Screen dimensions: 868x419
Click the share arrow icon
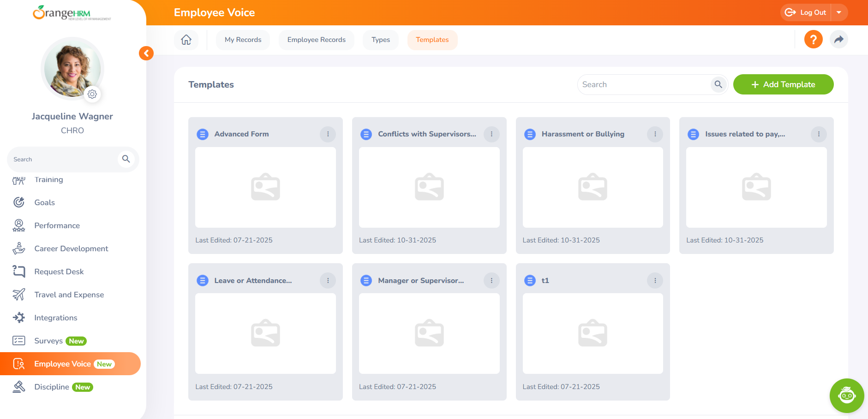838,40
